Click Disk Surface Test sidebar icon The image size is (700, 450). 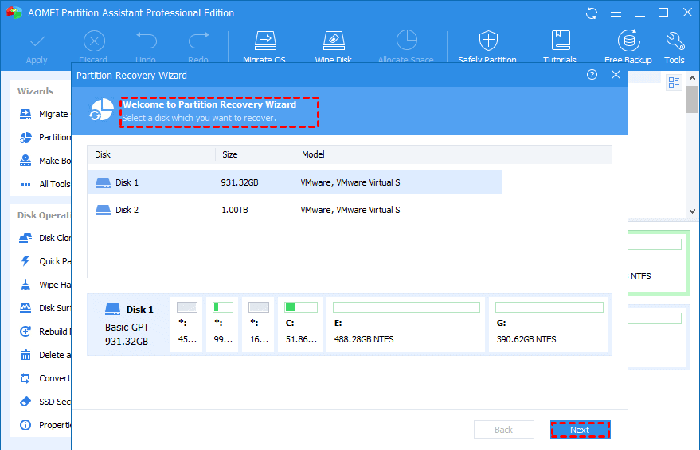point(25,308)
